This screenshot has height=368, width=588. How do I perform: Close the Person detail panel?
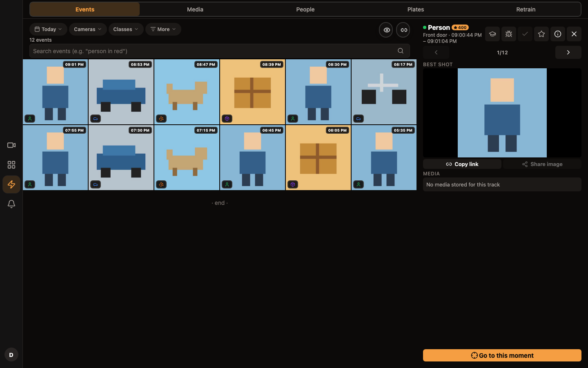point(574,34)
